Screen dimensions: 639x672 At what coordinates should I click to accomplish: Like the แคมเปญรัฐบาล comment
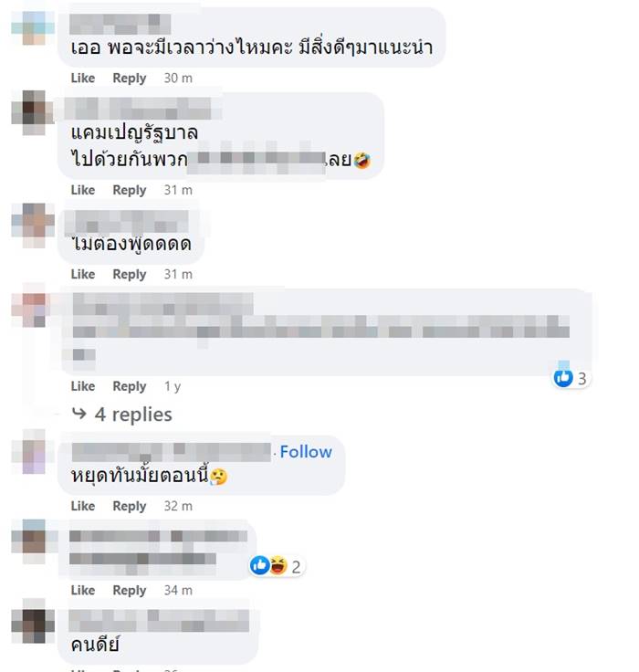coord(83,190)
